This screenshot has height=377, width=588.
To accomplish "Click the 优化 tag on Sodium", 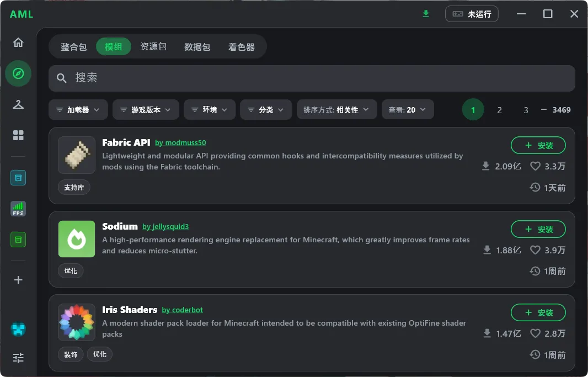I will pos(71,270).
